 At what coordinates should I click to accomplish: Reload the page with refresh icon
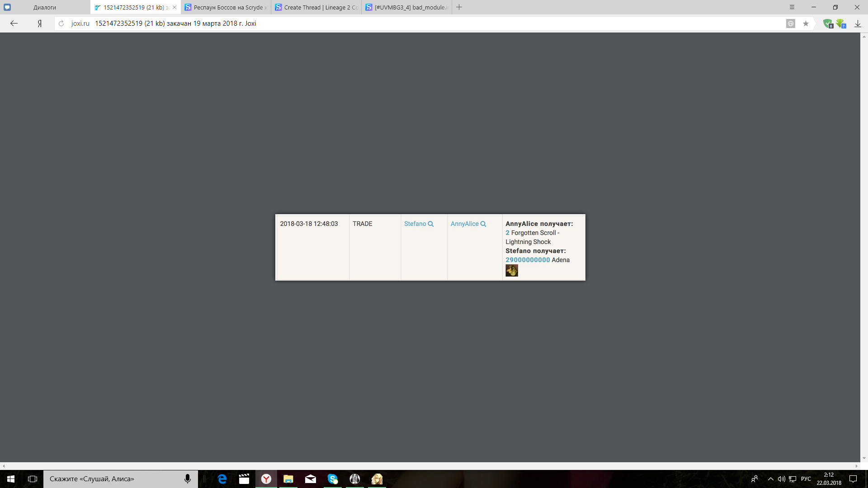pyautogui.click(x=61, y=23)
